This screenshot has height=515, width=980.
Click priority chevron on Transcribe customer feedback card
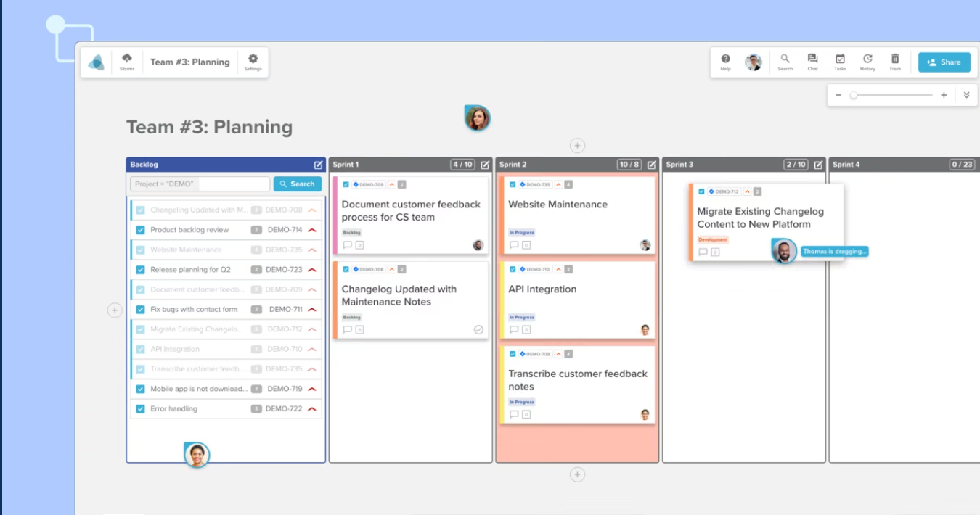click(558, 354)
